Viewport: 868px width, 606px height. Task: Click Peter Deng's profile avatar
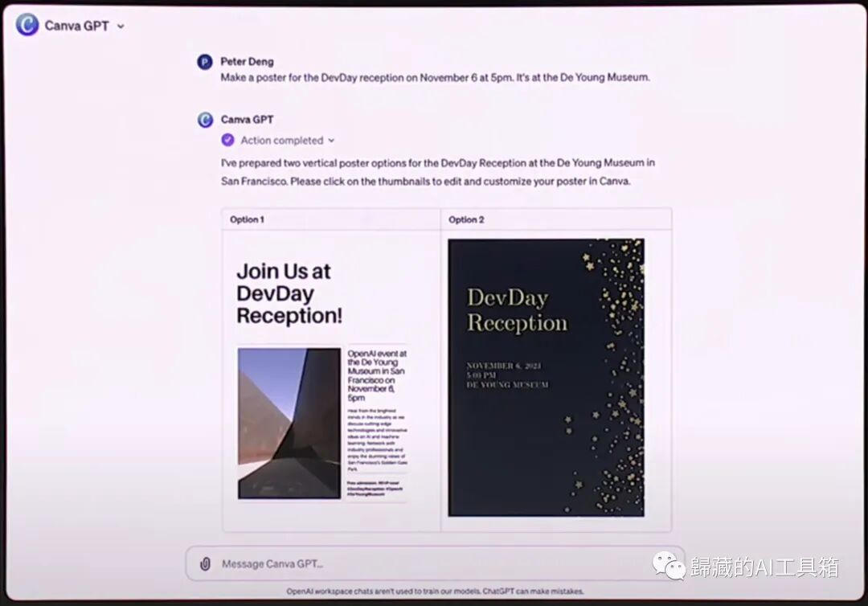(x=205, y=62)
